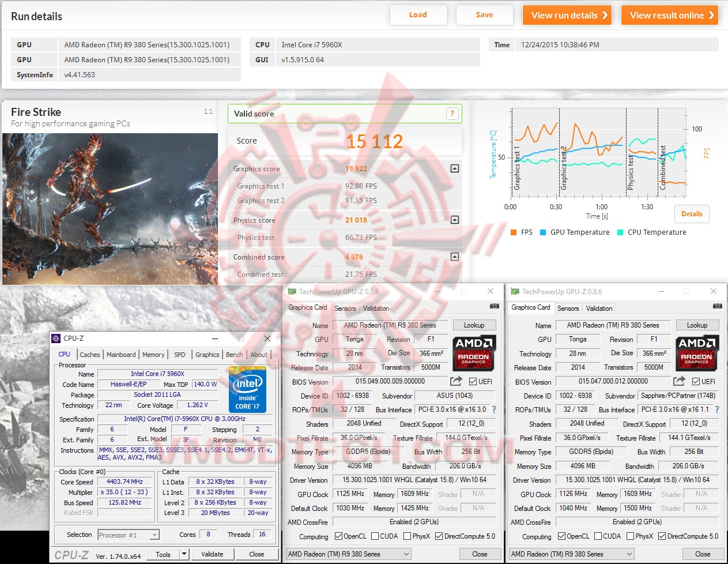Screen dimensions: 728x564
Task: Click the CPU-Z title bar app icon
Action: pos(56,339)
